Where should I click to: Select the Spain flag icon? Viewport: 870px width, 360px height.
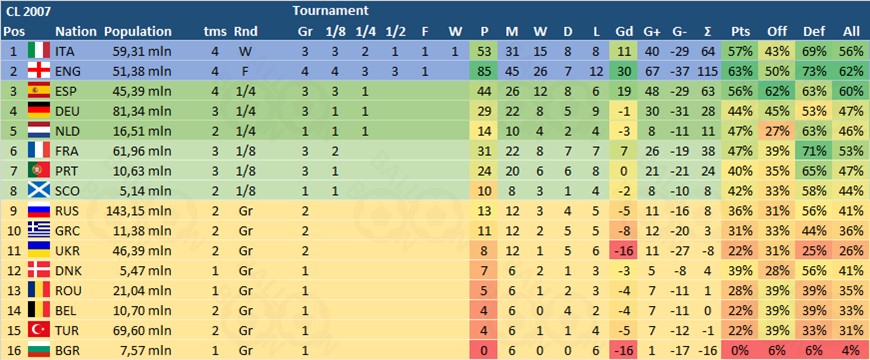pos(39,92)
